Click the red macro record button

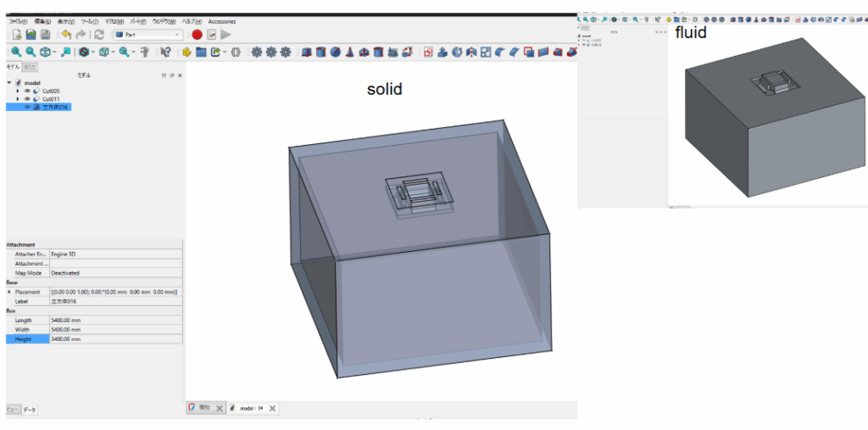pos(197,35)
